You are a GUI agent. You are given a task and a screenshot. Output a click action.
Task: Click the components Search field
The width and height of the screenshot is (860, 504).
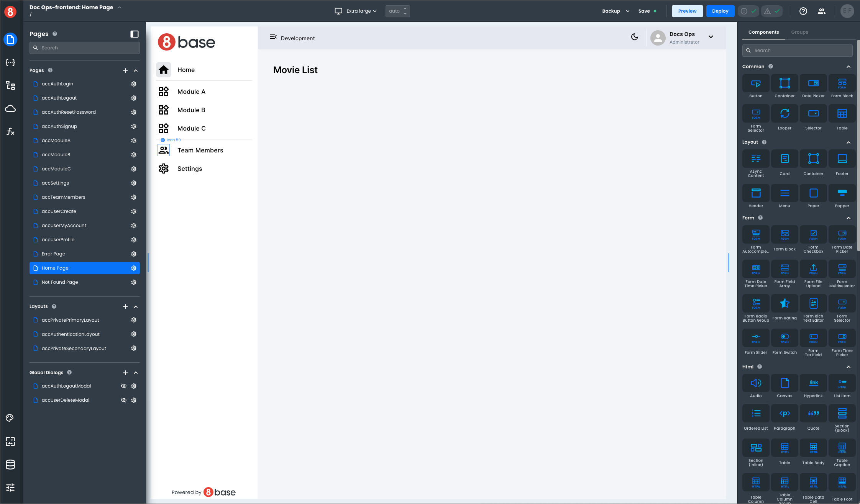point(797,51)
